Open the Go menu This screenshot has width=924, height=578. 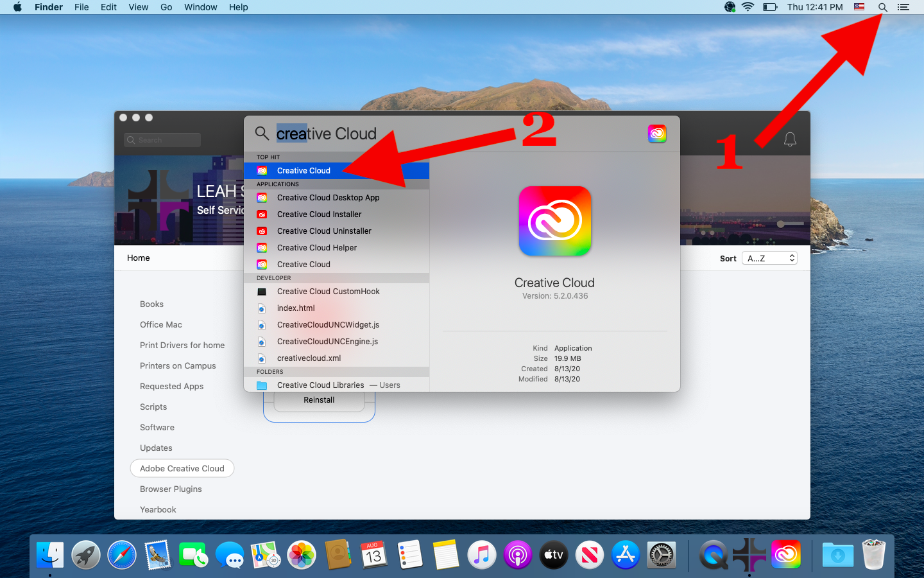coord(166,7)
